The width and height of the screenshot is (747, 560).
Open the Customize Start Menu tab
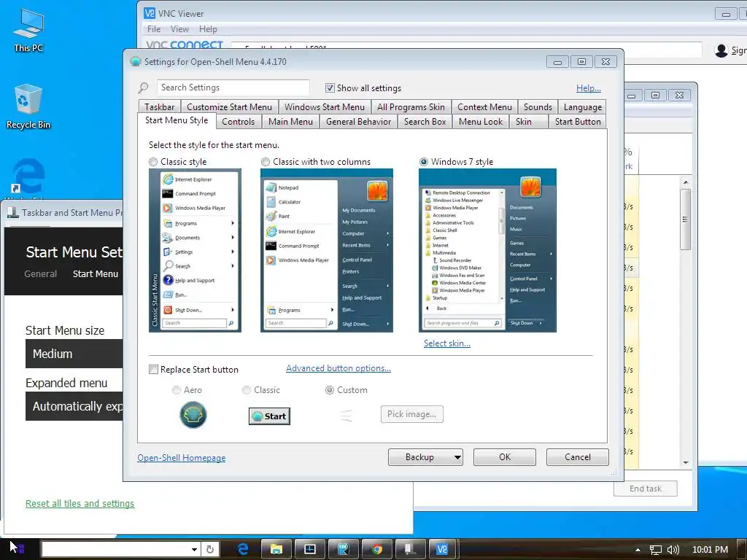coord(230,107)
